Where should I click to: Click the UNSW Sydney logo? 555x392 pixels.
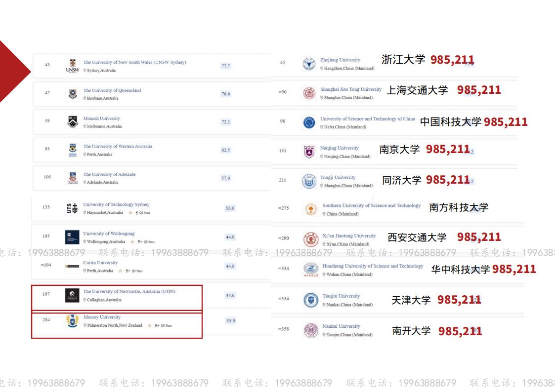tap(73, 66)
